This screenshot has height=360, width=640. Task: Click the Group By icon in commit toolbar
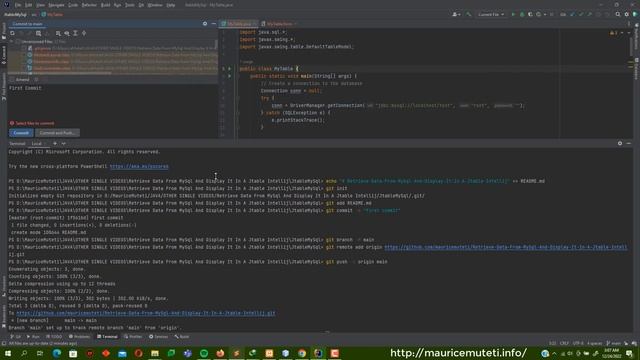click(58, 33)
